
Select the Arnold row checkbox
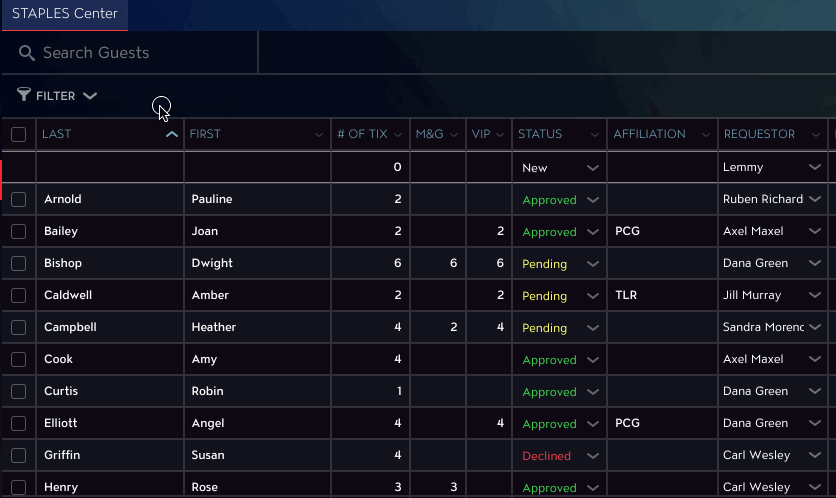(x=19, y=199)
